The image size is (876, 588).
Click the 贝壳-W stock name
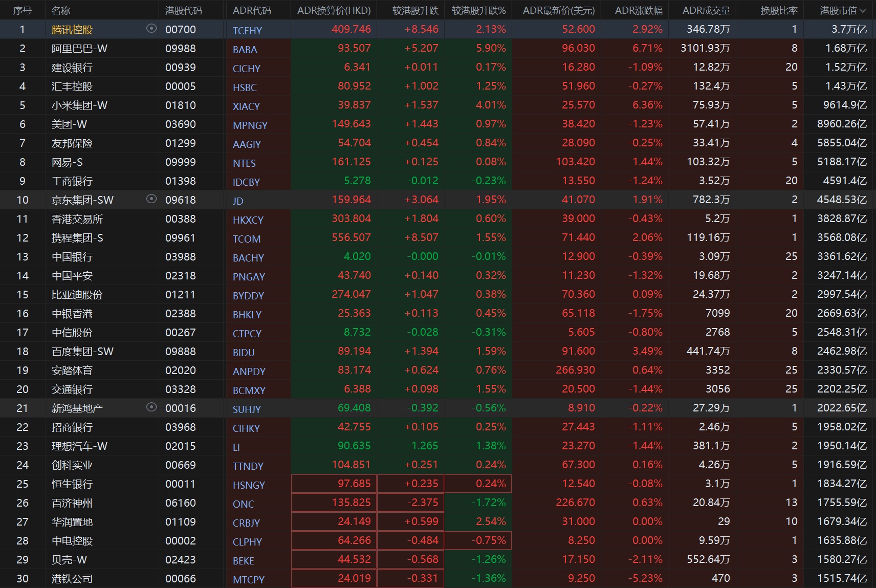click(x=70, y=560)
